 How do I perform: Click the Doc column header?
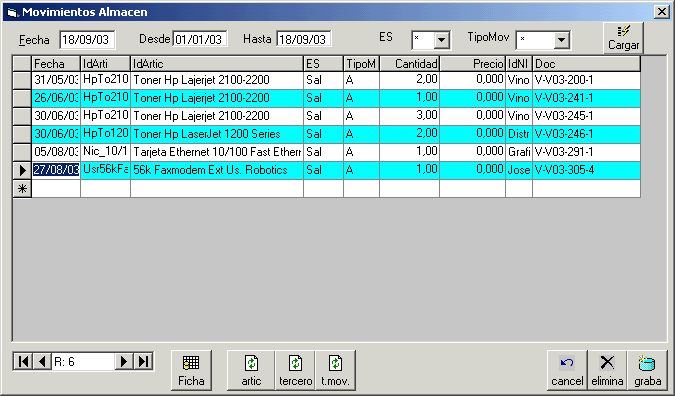[x=586, y=64]
